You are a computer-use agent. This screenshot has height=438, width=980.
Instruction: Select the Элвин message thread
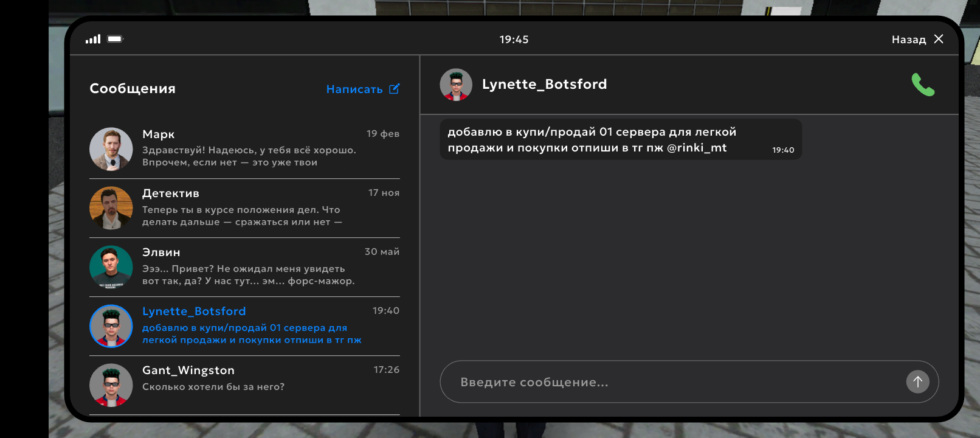244,267
